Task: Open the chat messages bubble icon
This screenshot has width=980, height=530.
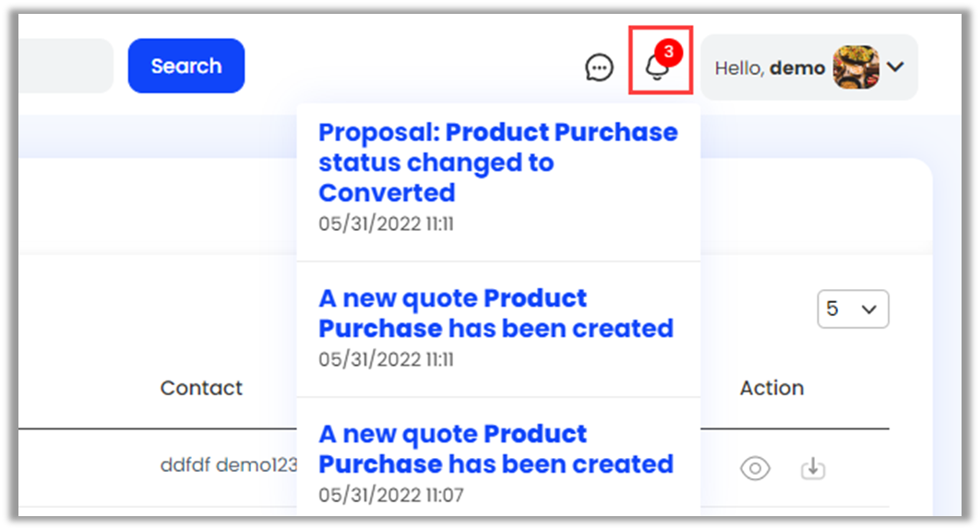Action: (600, 67)
